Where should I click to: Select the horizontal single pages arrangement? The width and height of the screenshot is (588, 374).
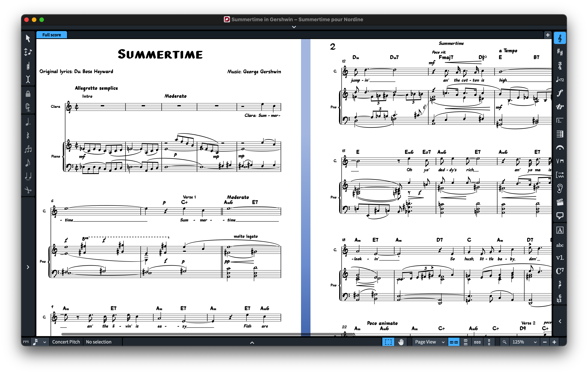point(477,342)
